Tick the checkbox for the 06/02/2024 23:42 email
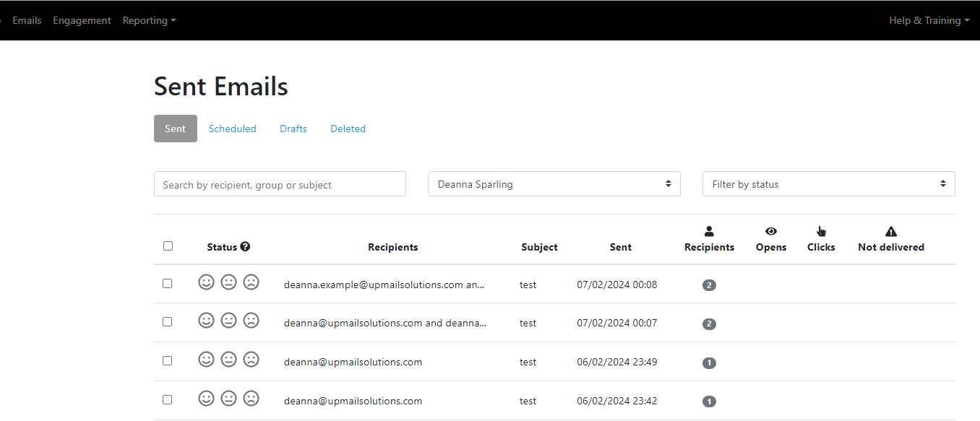This screenshot has height=421, width=980. 168,399
